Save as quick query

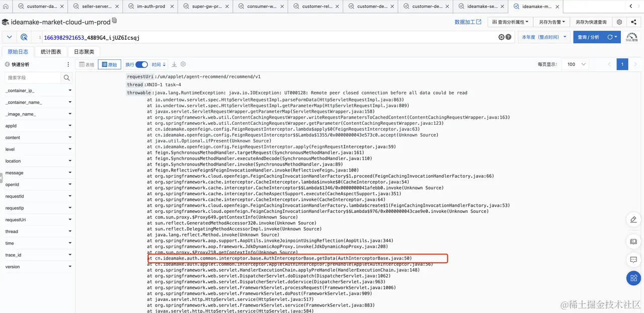point(591,22)
